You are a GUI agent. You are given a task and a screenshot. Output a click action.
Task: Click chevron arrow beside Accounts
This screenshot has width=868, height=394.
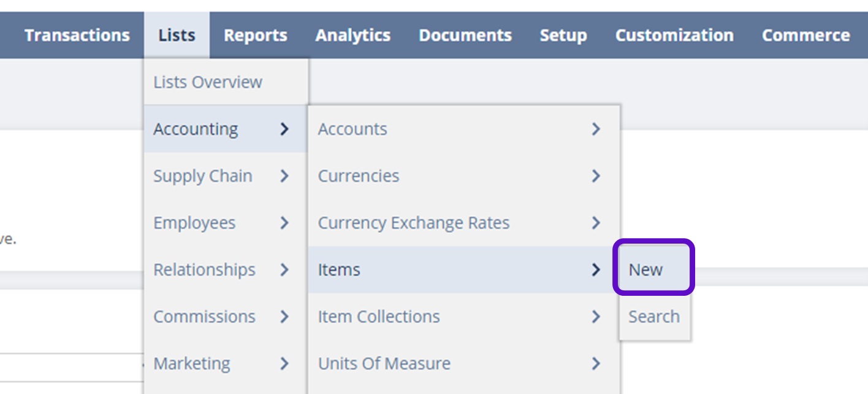[x=595, y=129]
